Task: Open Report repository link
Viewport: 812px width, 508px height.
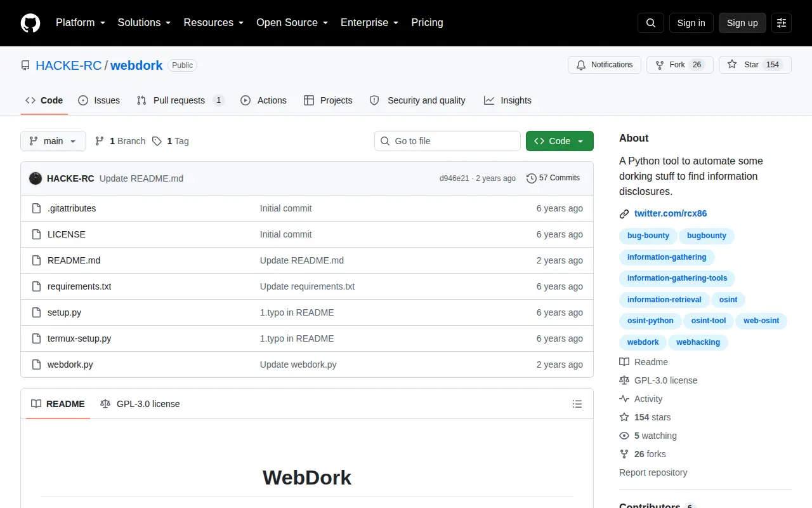Action: (653, 472)
